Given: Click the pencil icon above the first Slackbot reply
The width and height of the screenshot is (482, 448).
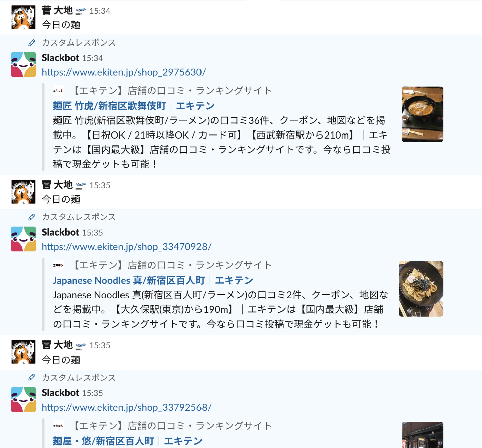Looking at the screenshot, I should coord(32,43).
